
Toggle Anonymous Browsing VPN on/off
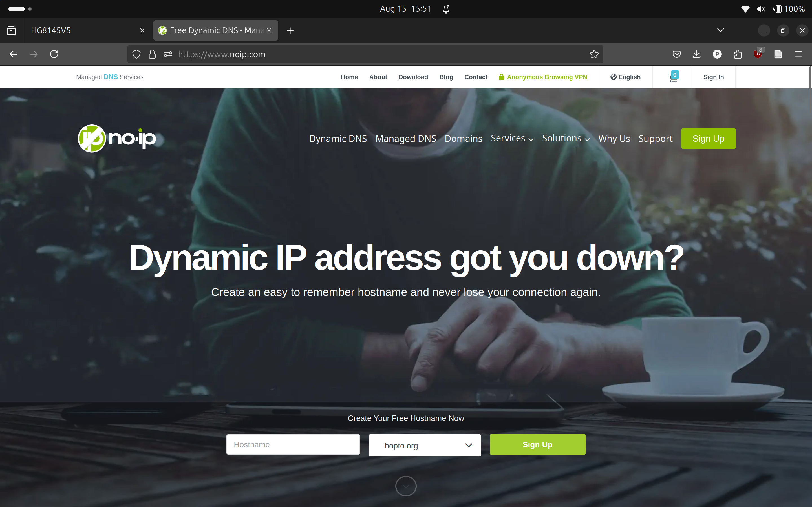click(x=542, y=77)
